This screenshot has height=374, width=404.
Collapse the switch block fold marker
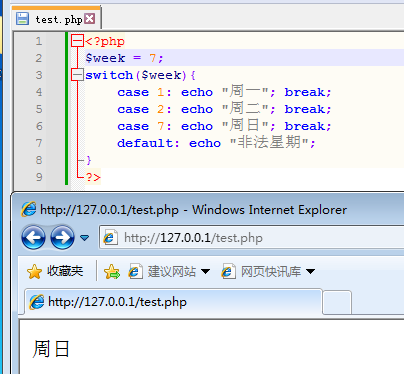click(x=77, y=75)
